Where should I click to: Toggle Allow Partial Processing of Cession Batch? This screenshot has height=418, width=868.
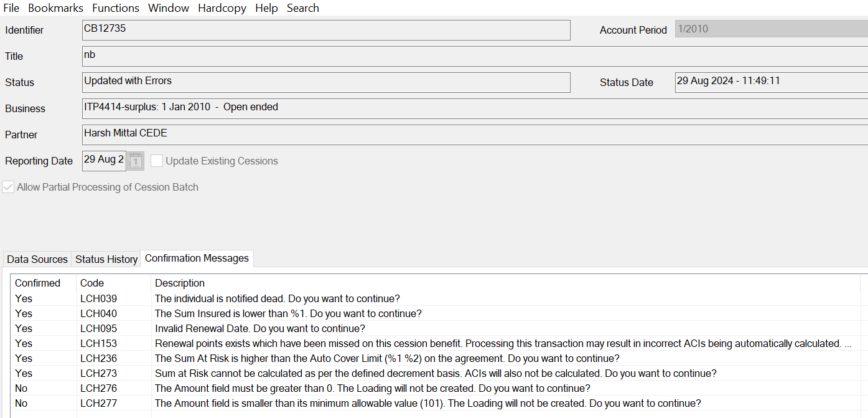point(9,188)
